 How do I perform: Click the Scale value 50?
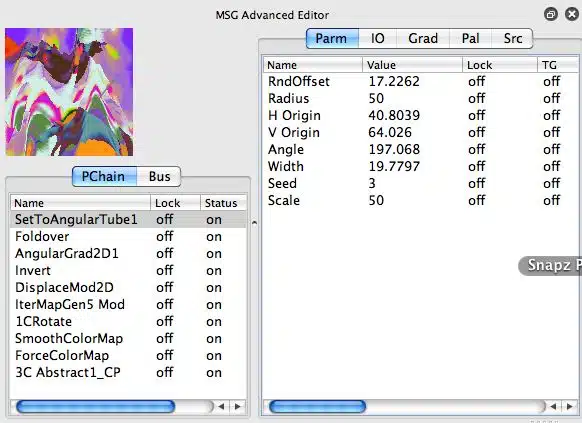click(x=376, y=200)
